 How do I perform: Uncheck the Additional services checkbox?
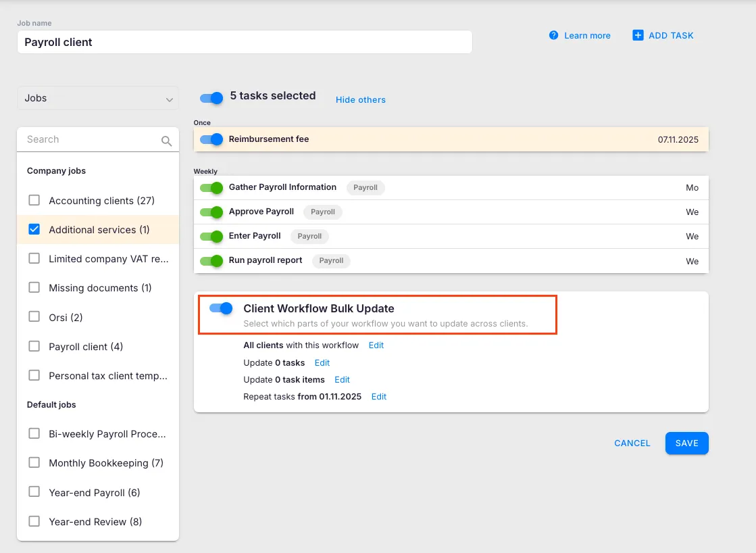tap(34, 230)
